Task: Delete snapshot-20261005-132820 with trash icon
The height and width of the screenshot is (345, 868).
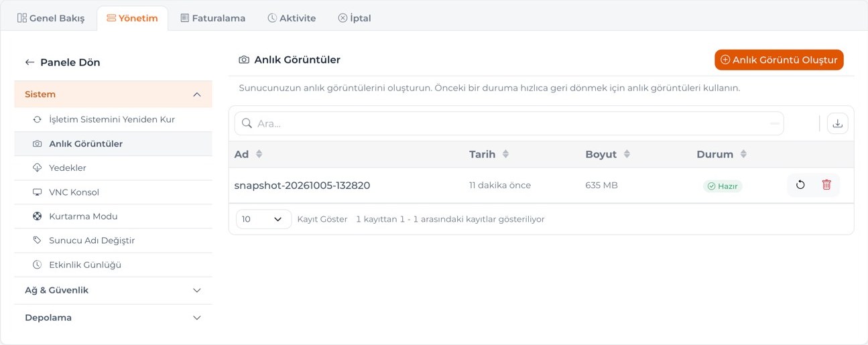Action: pyautogui.click(x=826, y=185)
